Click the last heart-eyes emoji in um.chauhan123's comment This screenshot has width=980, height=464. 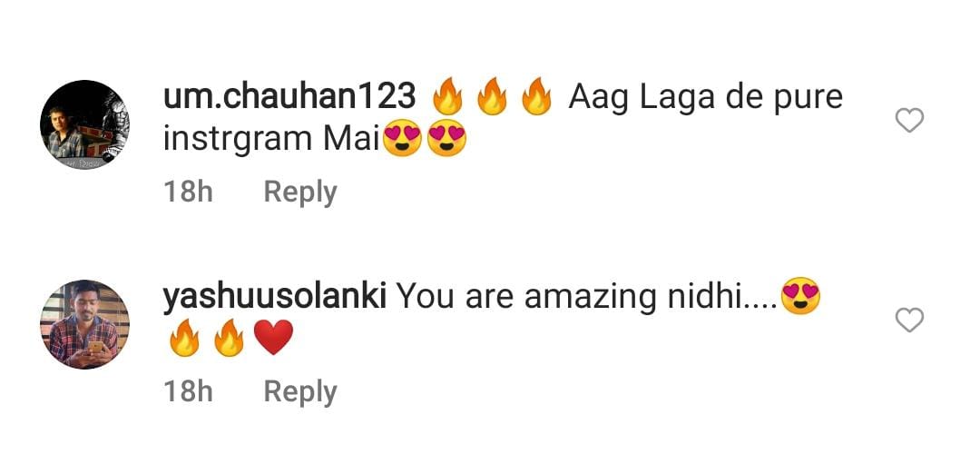click(x=446, y=138)
